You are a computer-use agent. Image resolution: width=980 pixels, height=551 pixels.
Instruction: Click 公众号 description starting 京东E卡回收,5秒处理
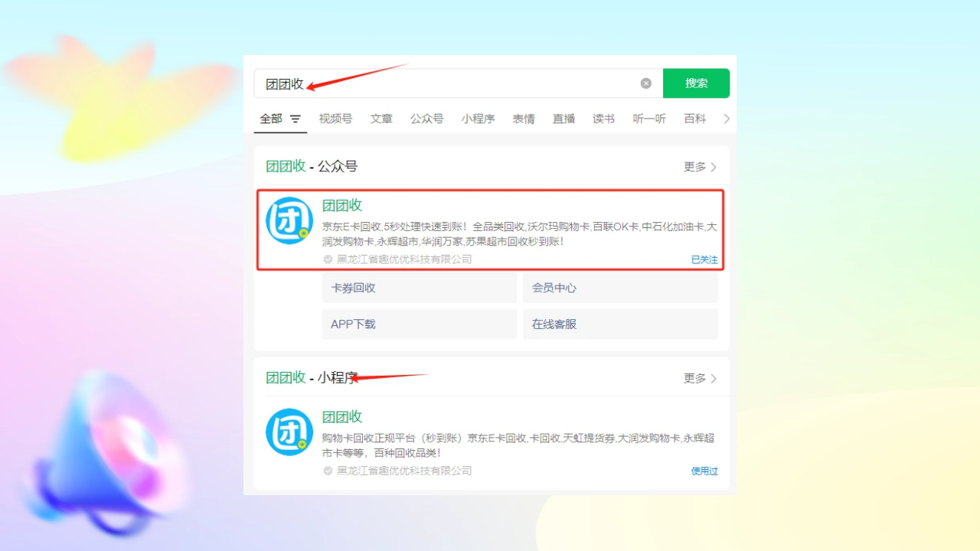tap(519, 234)
